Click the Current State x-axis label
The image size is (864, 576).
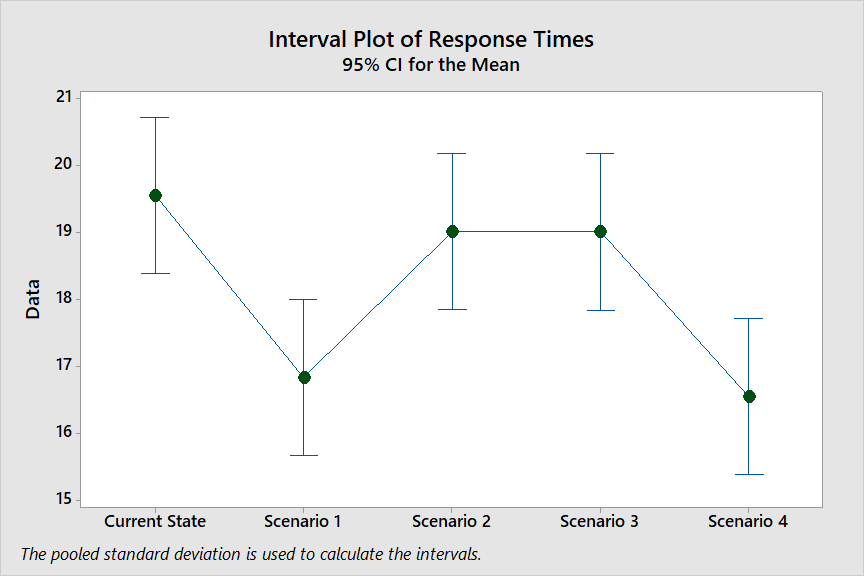(x=155, y=521)
